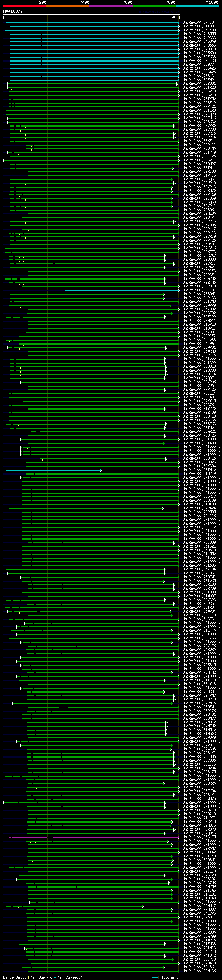Select hit UniRef100_C0P3L3
Viewport: 222px width, 980px height.
[199, 286]
